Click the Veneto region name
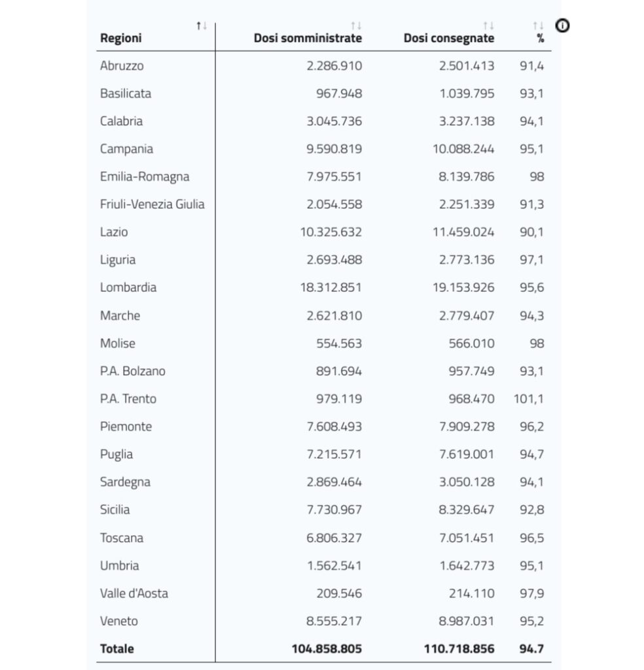The width and height of the screenshot is (644, 670). pyautogui.click(x=119, y=621)
